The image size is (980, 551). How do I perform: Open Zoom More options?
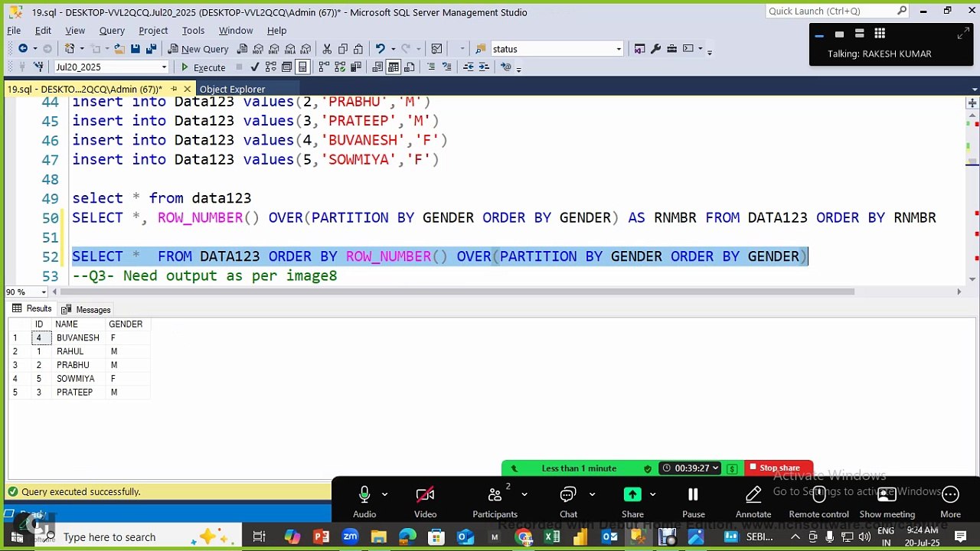coord(950,501)
